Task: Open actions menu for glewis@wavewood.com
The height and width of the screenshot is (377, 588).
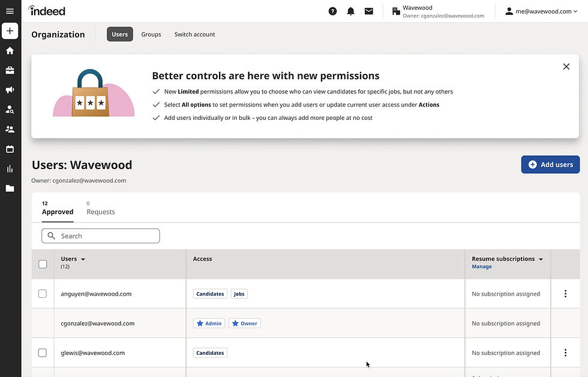Action: point(565,352)
